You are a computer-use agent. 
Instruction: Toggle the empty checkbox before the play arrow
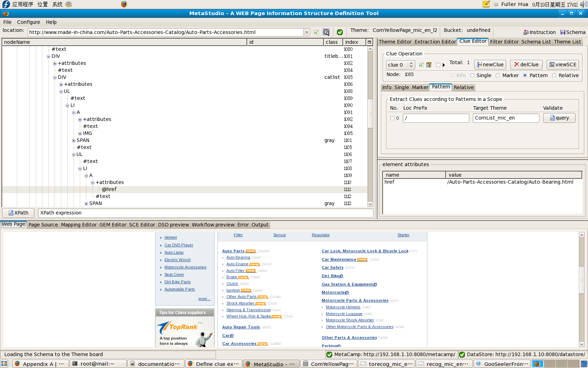pos(438,65)
